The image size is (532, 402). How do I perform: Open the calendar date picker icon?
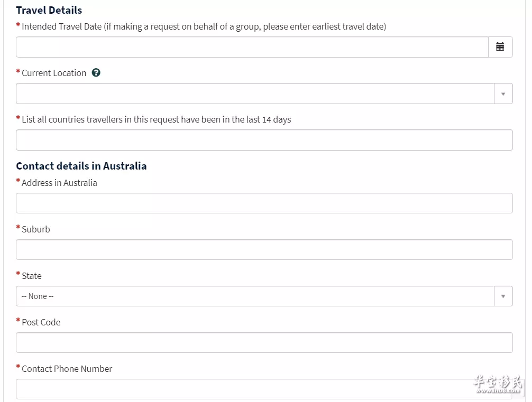pos(500,47)
